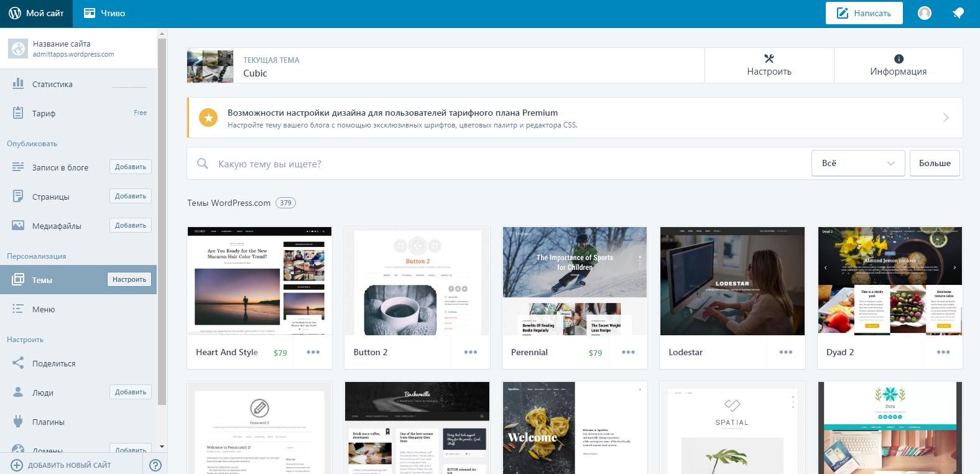Click the Информация info icon
Viewport: 980px width, 474px height.
pos(899,58)
